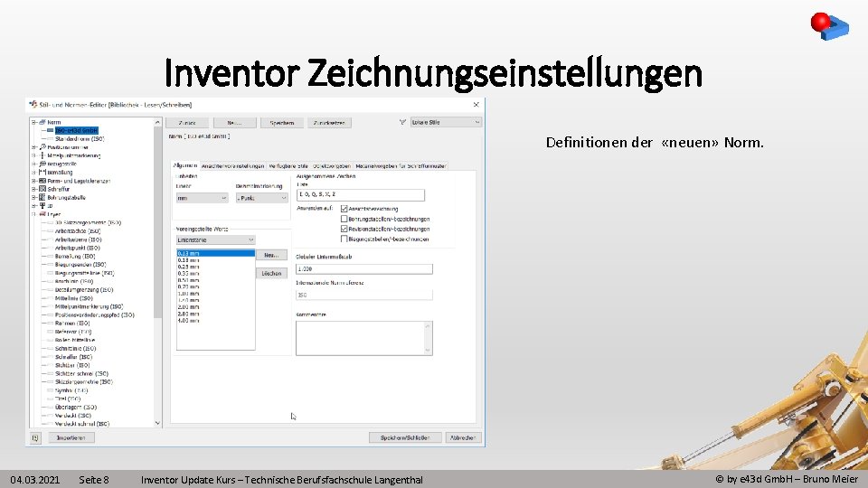The height and width of the screenshot is (488, 868).
Task: Open the Objektvorgaben tab
Action: [x=332, y=166]
